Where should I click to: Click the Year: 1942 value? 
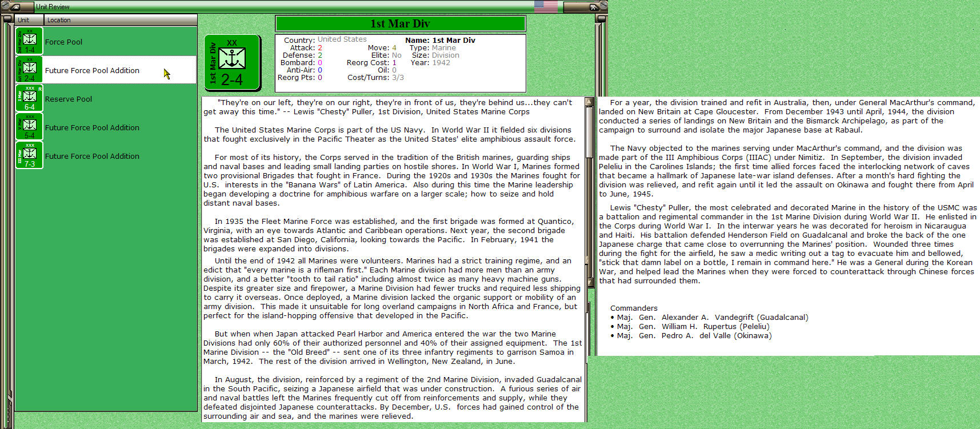pyautogui.click(x=441, y=63)
